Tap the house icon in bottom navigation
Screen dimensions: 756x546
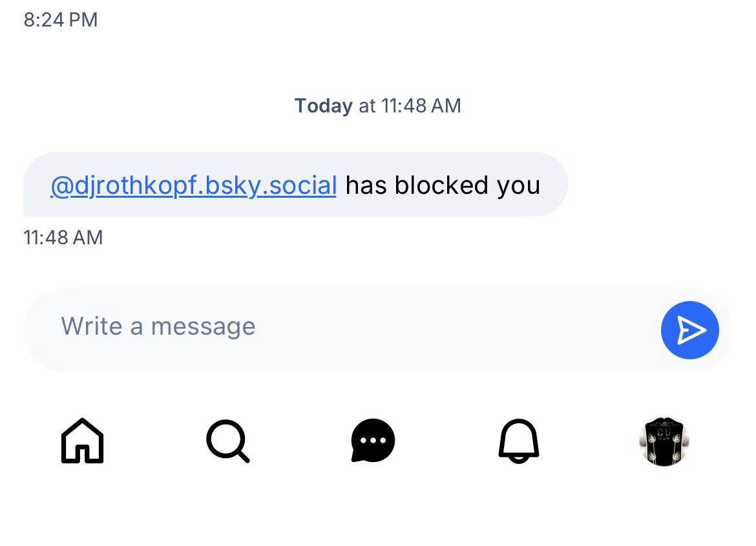[x=82, y=441]
